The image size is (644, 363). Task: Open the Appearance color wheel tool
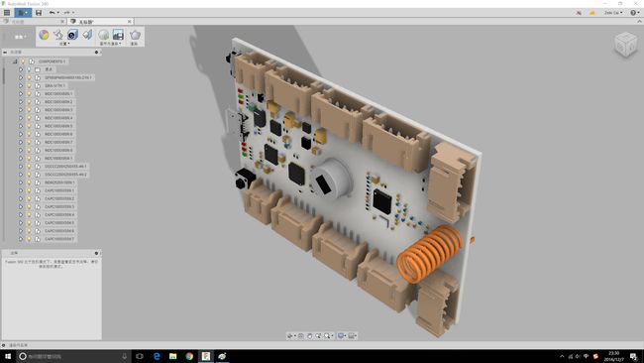(x=44, y=35)
